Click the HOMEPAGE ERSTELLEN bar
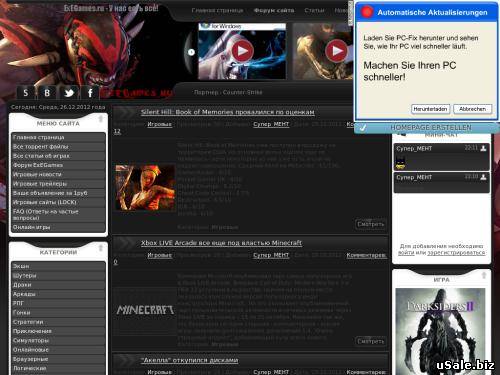 [427, 127]
